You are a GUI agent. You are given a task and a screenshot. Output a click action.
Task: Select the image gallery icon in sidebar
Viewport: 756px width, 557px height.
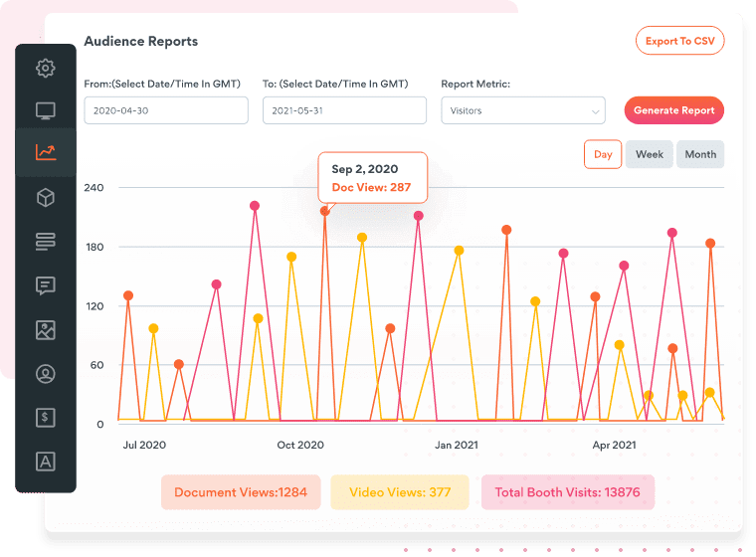[45, 330]
